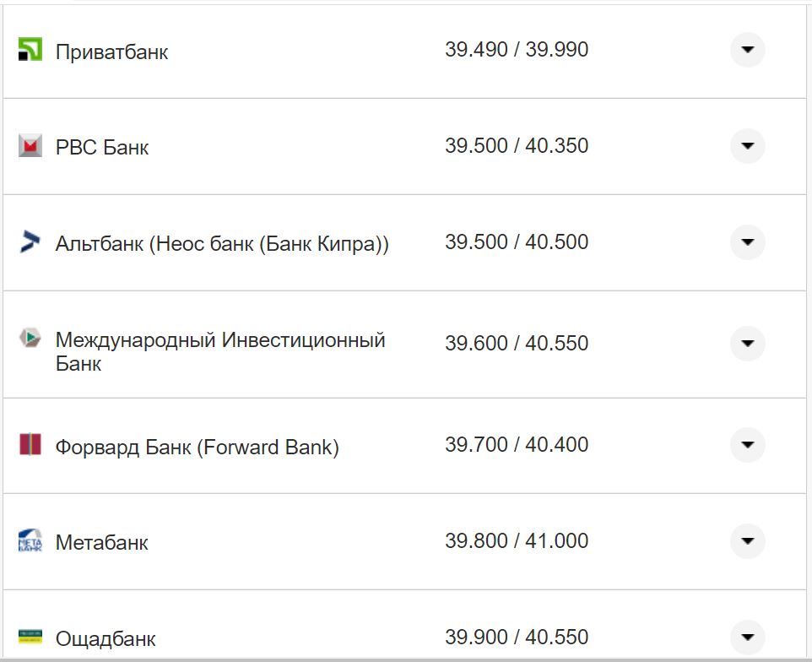
Task: Expand the Альтбанк rate details
Action: 747,241
